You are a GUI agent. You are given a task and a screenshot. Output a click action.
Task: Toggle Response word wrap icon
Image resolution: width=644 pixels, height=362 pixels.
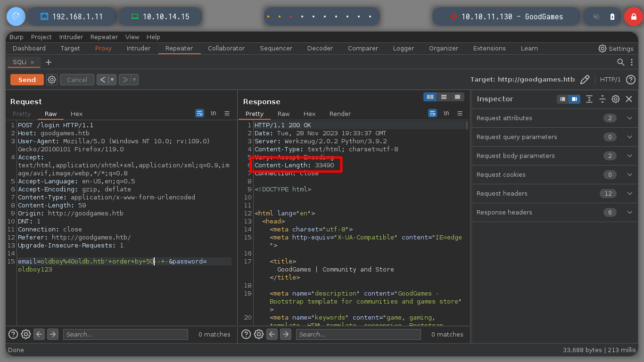(x=432, y=114)
